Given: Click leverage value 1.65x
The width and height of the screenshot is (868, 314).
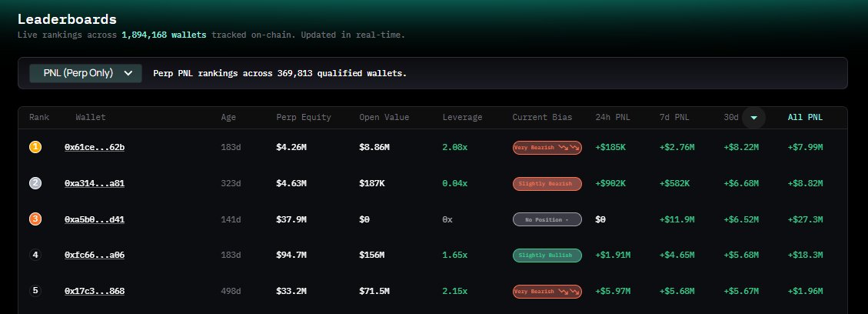Looking at the screenshot, I should [x=454, y=256].
